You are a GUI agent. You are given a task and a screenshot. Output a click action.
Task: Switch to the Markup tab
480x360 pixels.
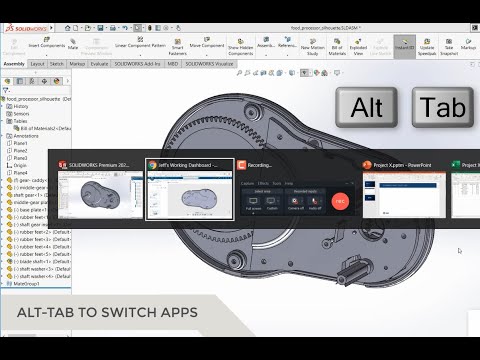(x=77, y=64)
